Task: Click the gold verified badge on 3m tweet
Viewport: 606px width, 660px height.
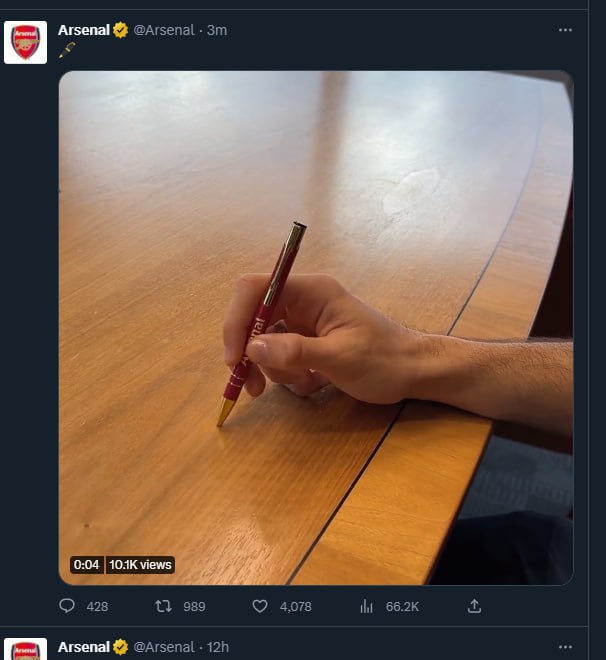Action: (x=120, y=30)
